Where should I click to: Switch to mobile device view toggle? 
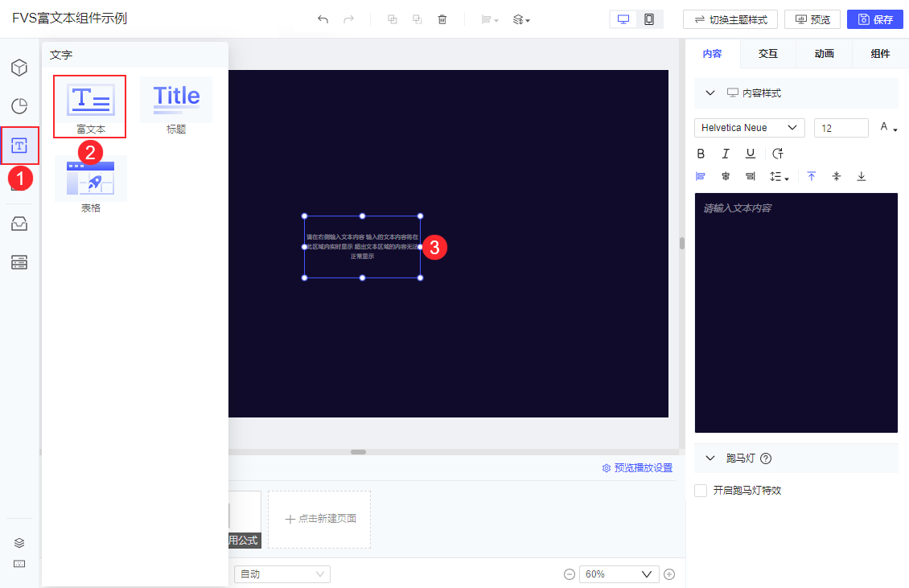point(649,20)
